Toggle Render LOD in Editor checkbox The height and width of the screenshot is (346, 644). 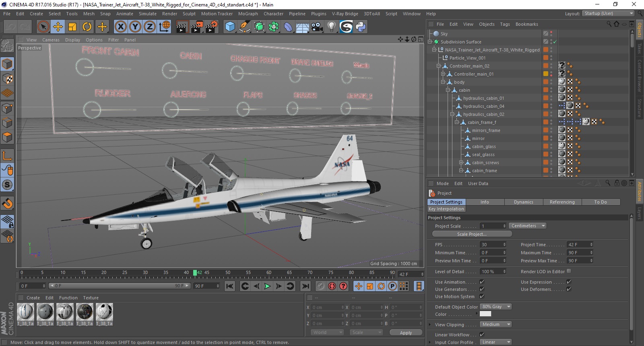point(569,271)
